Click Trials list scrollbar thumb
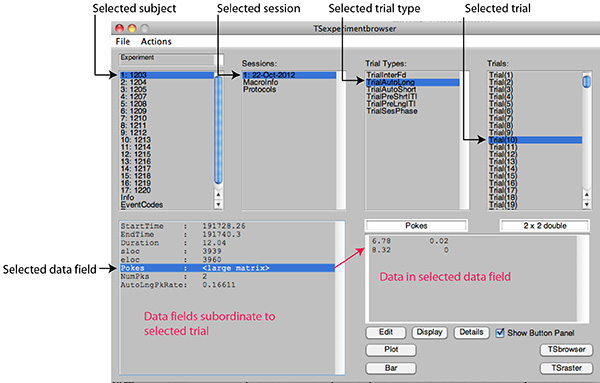Screen dimensions: 600x383 point(587,81)
